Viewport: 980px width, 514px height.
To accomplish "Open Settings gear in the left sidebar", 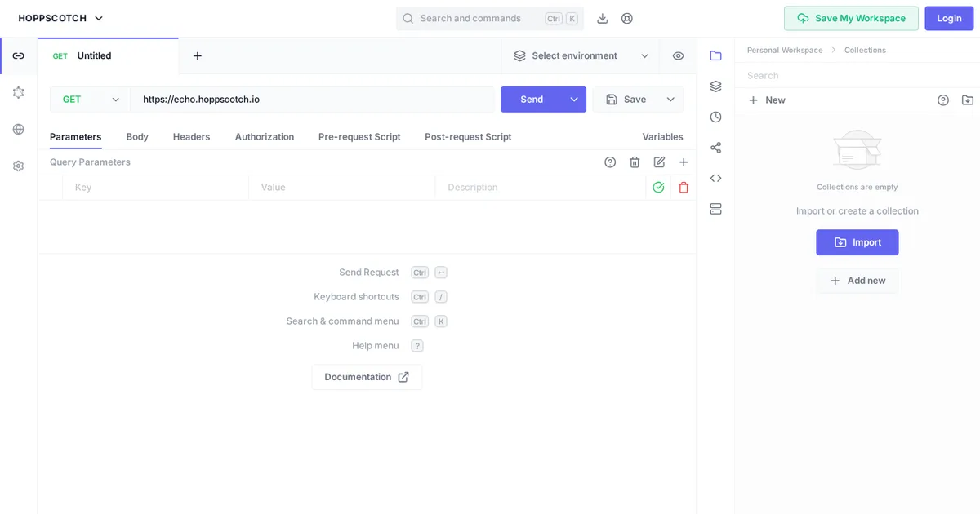I will pos(18,166).
